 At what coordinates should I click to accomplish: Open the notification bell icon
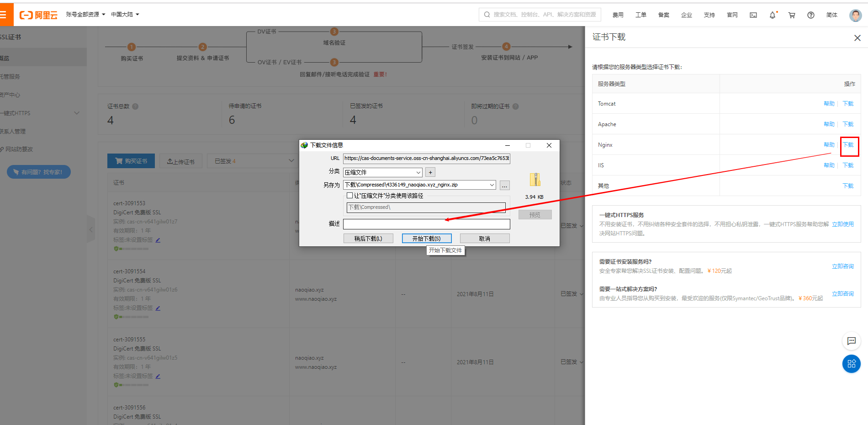(x=772, y=15)
